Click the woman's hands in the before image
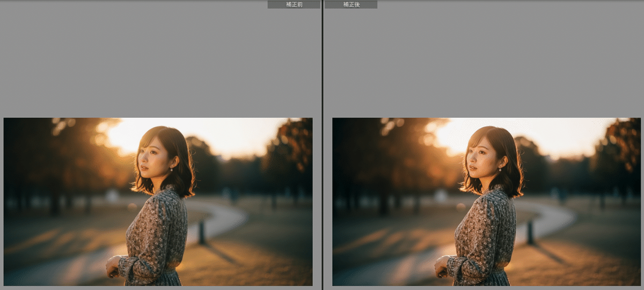Screen dimensions: 644x290 (x=113, y=265)
